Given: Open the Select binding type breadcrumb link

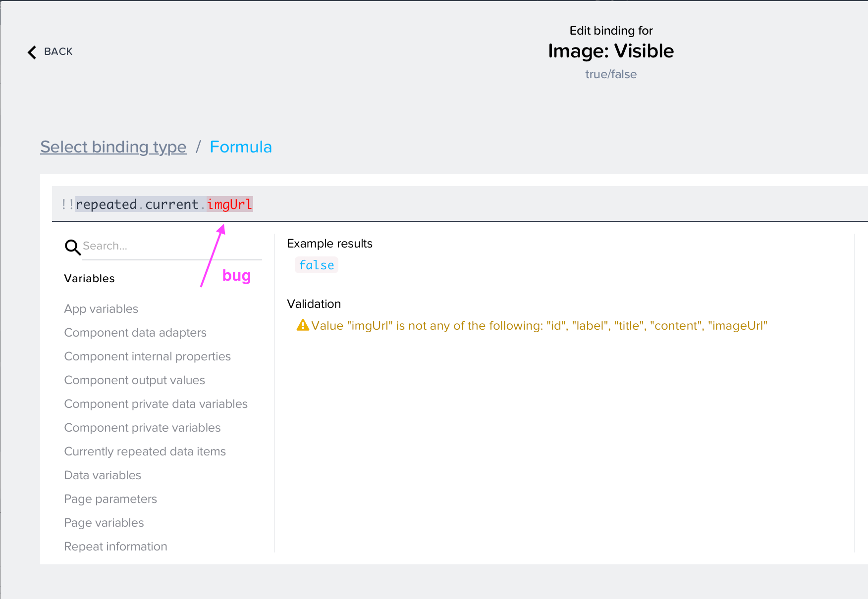Looking at the screenshot, I should [113, 147].
